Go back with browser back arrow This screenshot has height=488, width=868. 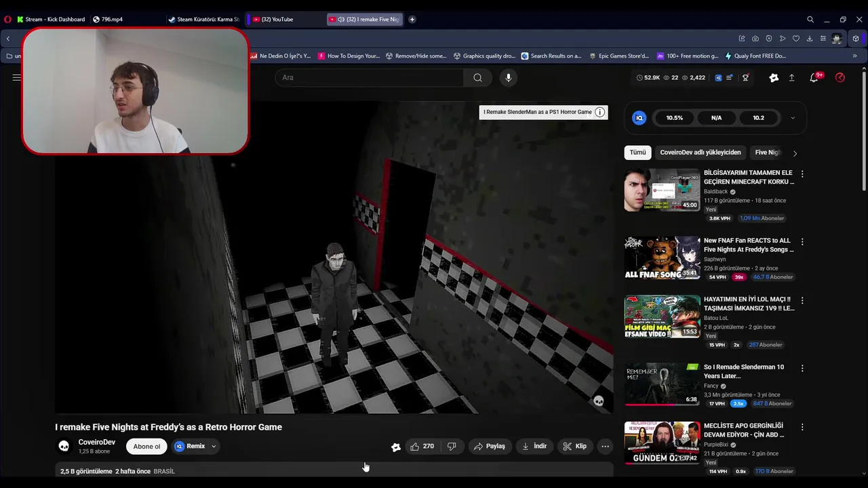coord(8,39)
